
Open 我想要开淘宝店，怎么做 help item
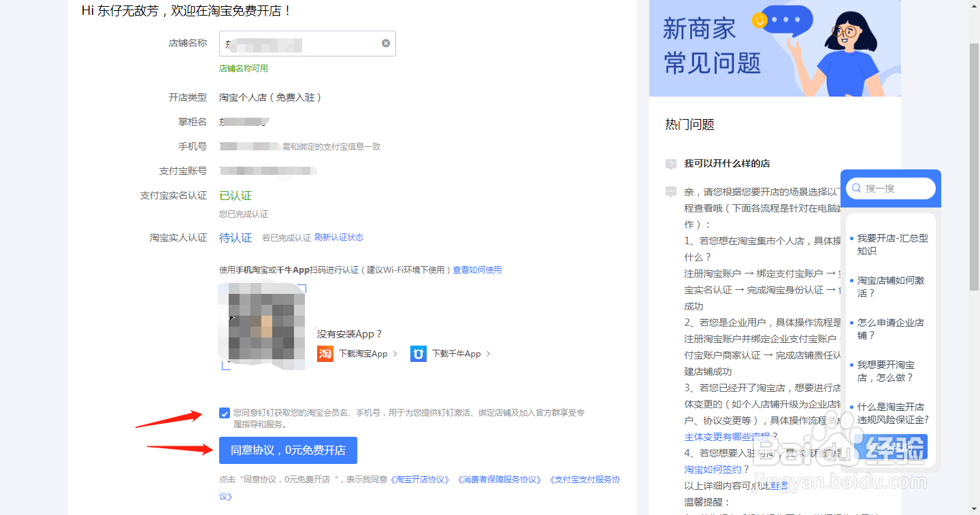[x=885, y=371]
